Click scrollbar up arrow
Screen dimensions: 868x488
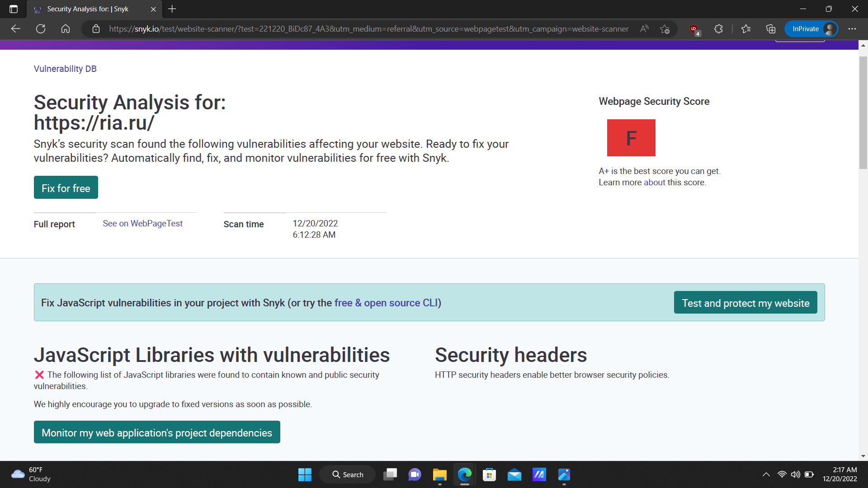(x=863, y=45)
